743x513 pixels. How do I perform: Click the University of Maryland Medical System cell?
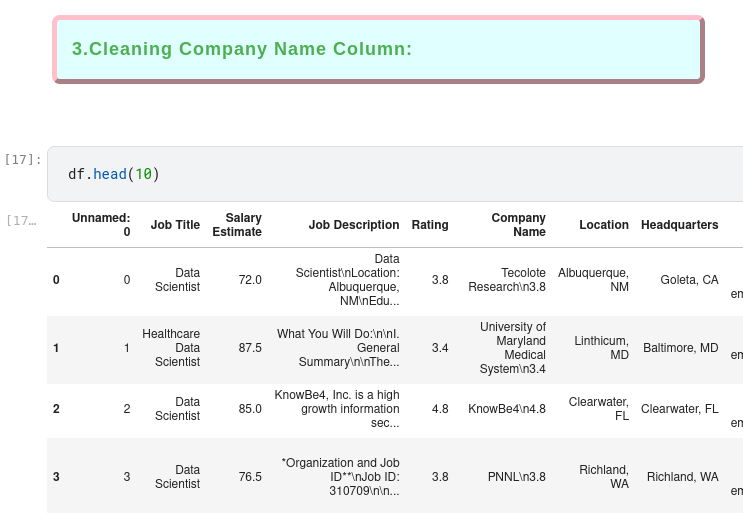[x=512, y=348]
